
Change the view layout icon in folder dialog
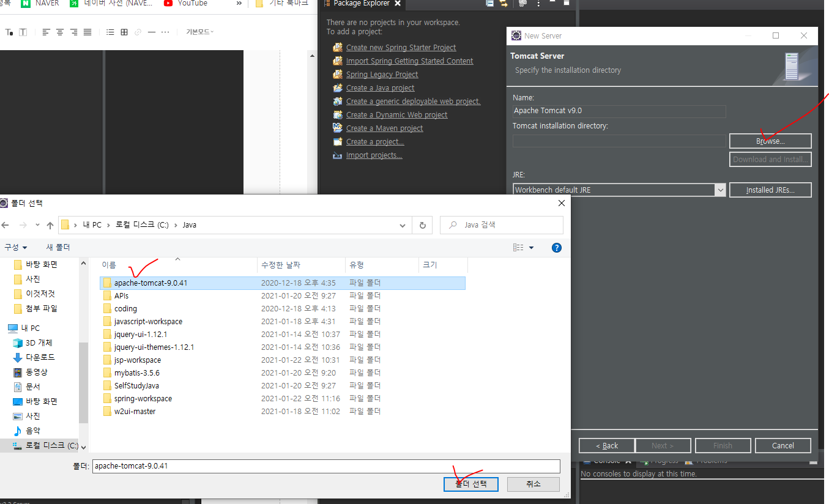(518, 248)
